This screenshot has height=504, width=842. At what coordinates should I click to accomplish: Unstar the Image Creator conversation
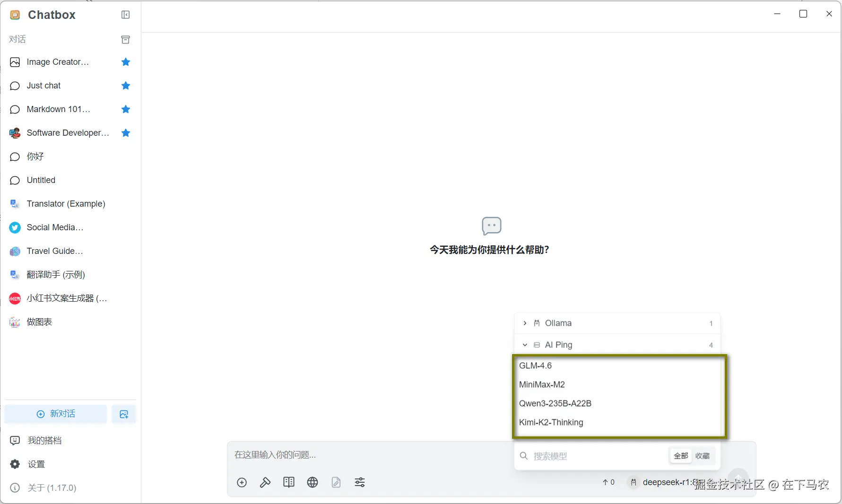point(126,62)
